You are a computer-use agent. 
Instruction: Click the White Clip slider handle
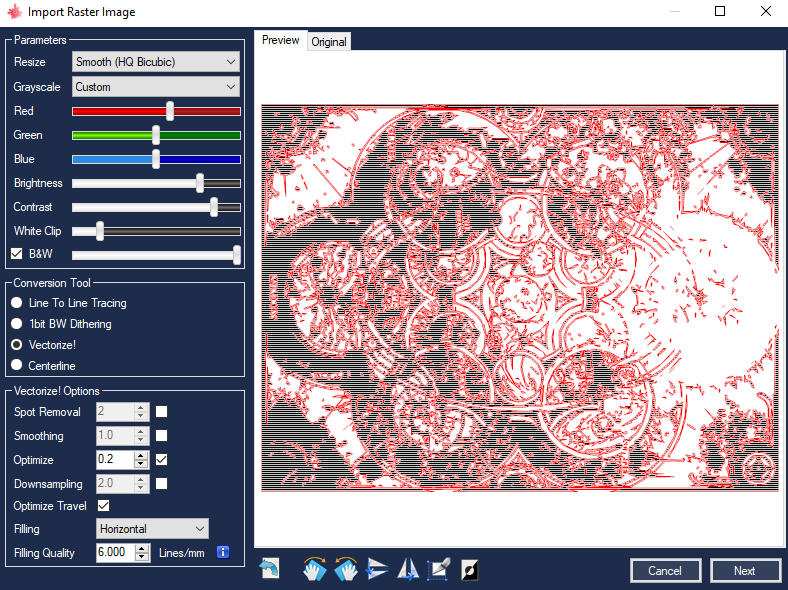[x=100, y=231]
